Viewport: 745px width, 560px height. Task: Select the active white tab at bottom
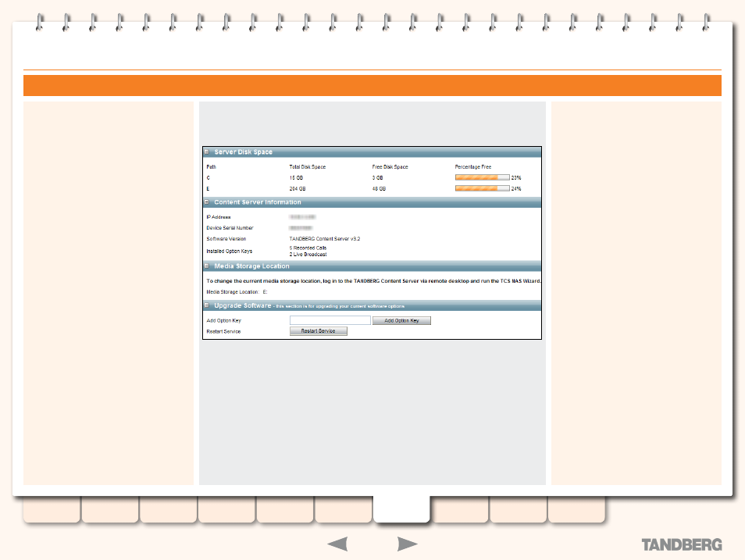401,509
